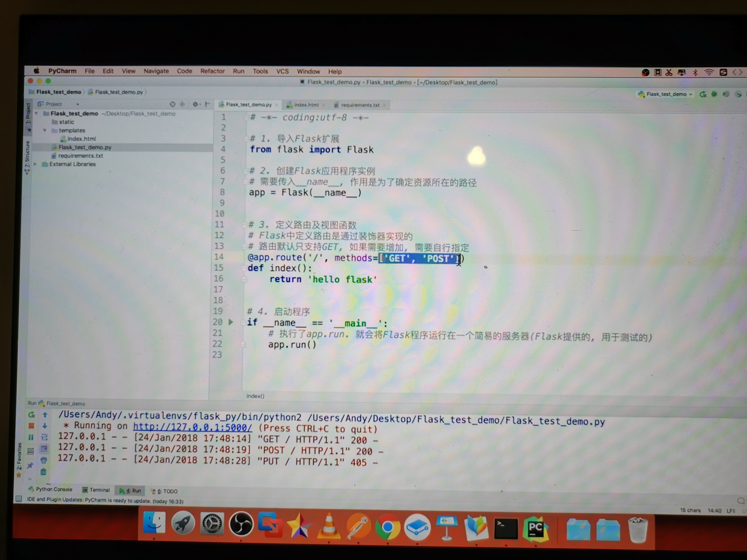Screen dimensions: 747x560
Task: Click the Run with Coverage toolbar icon
Action: (x=726, y=94)
